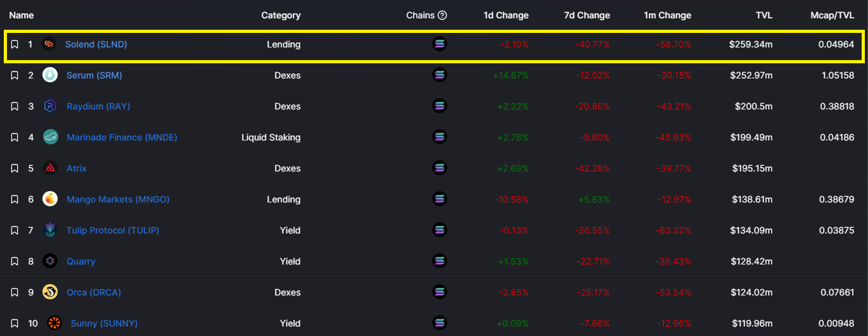
Task: Click the Raydium hexagon logo icon
Action: point(50,106)
